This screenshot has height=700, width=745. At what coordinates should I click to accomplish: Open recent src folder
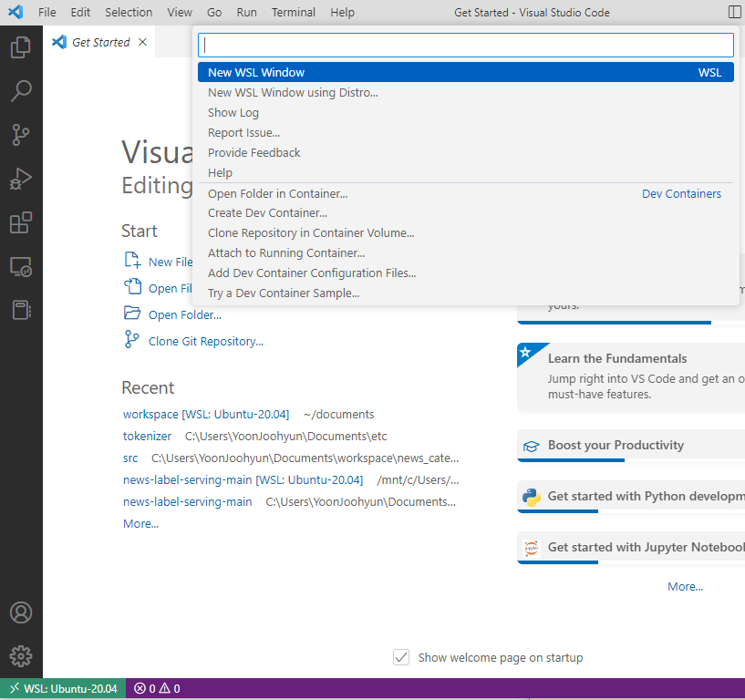[x=130, y=458]
